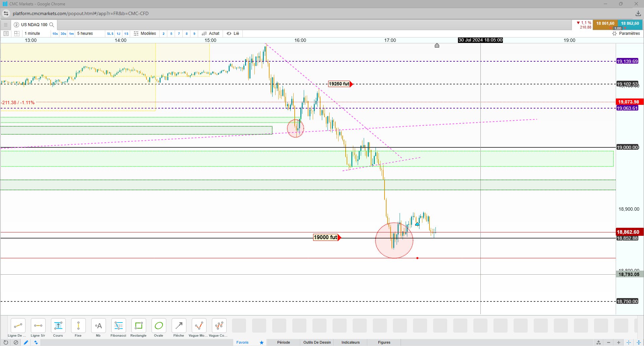
Task: Click the blue pencil edit icon
Action: pyautogui.click(x=26, y=342)
